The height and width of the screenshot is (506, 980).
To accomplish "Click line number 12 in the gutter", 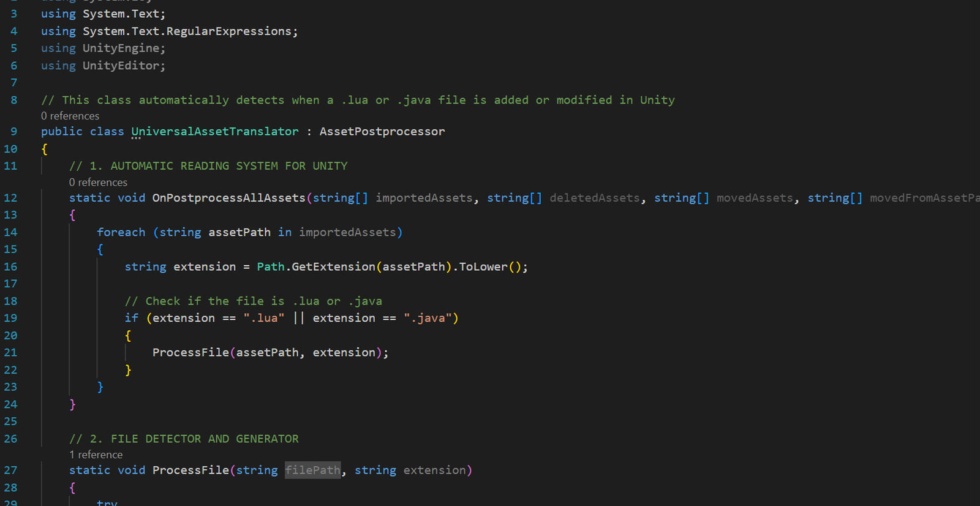I will coord(10,198).
